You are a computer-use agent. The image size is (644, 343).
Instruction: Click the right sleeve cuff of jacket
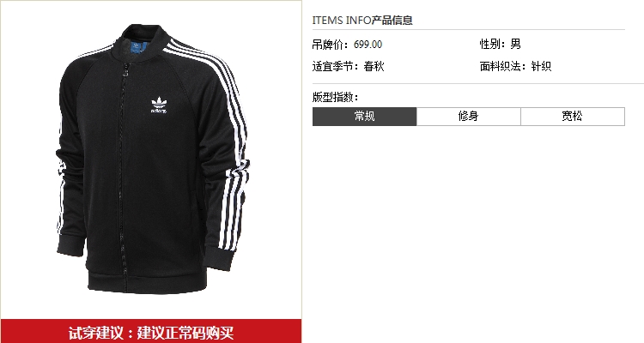click(219, 258)
